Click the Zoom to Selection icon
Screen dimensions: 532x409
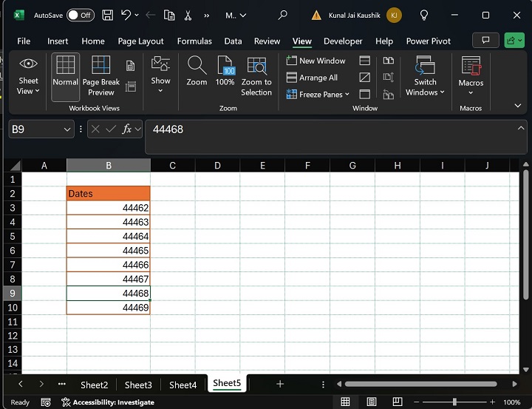[x=256, y=75]
